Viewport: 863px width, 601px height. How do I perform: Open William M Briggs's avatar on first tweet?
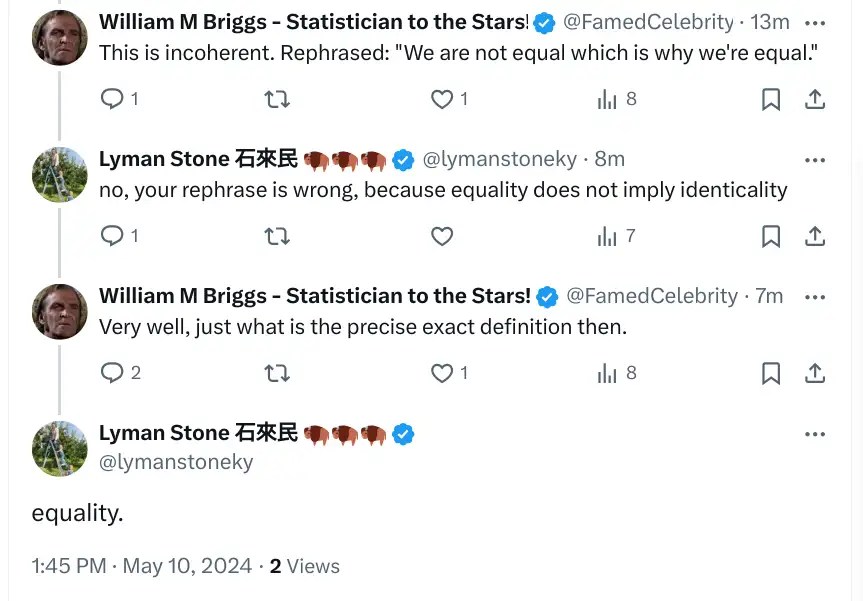pos(60,38)
